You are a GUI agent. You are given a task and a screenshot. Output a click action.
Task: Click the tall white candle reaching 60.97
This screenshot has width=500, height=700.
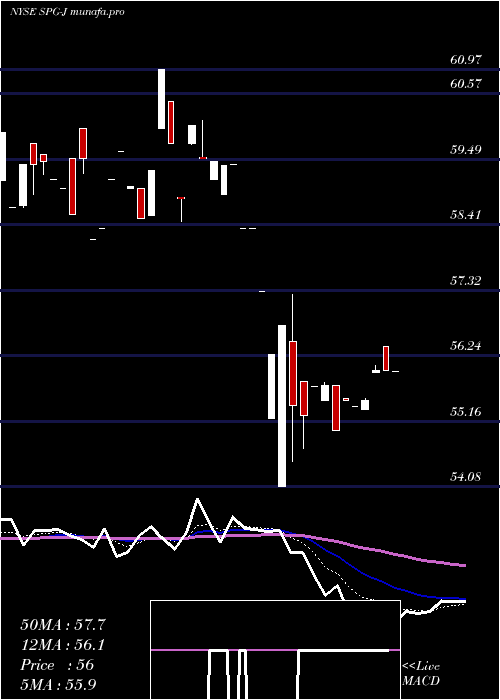click(x=161, y=99)
